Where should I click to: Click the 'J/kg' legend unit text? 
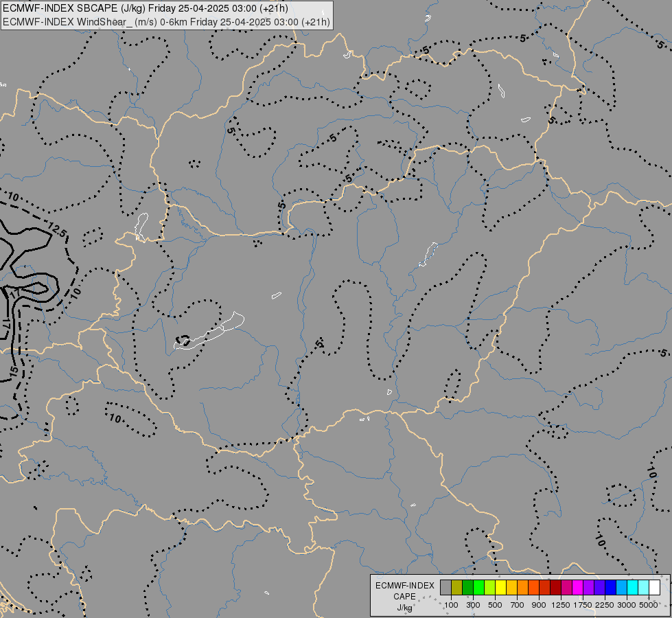[x=404, y=608]
